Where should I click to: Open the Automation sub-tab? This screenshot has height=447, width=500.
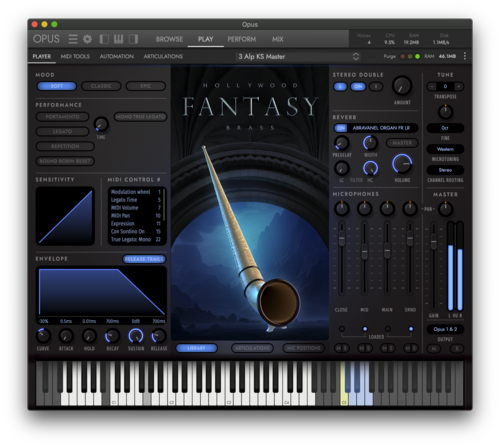117,57
